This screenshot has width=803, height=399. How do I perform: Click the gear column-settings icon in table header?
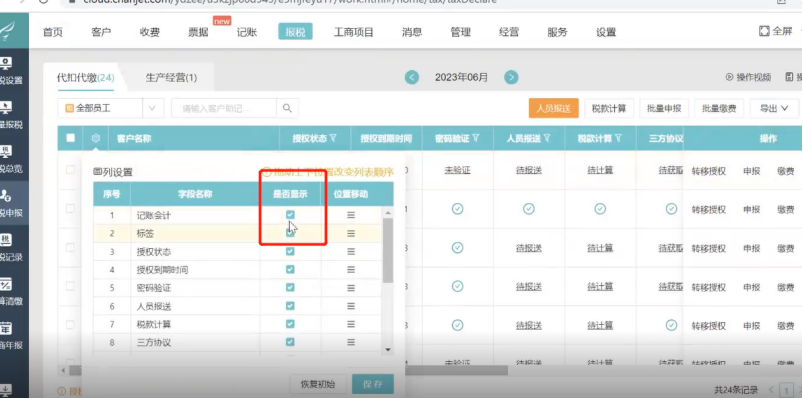[96, 138]
